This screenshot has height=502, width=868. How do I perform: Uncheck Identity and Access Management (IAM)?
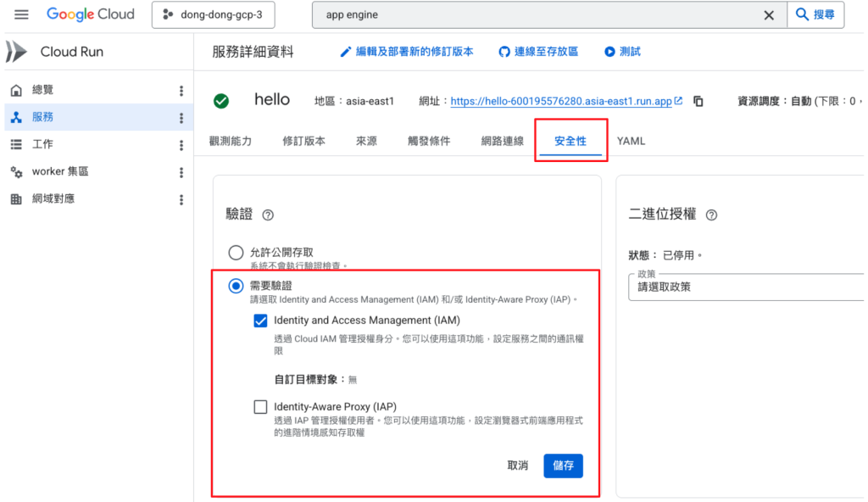(260, 321)
